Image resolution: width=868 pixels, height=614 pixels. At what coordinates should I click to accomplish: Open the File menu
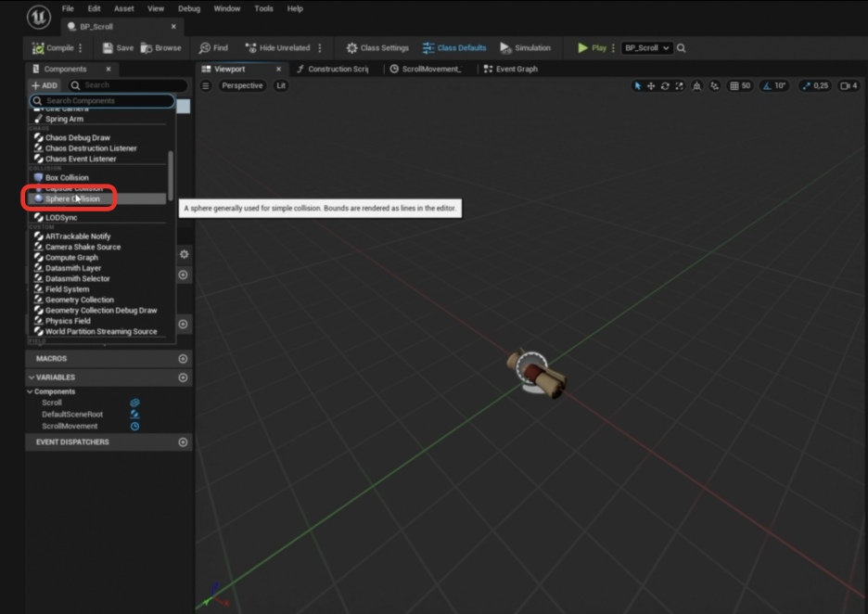(68, 8)
